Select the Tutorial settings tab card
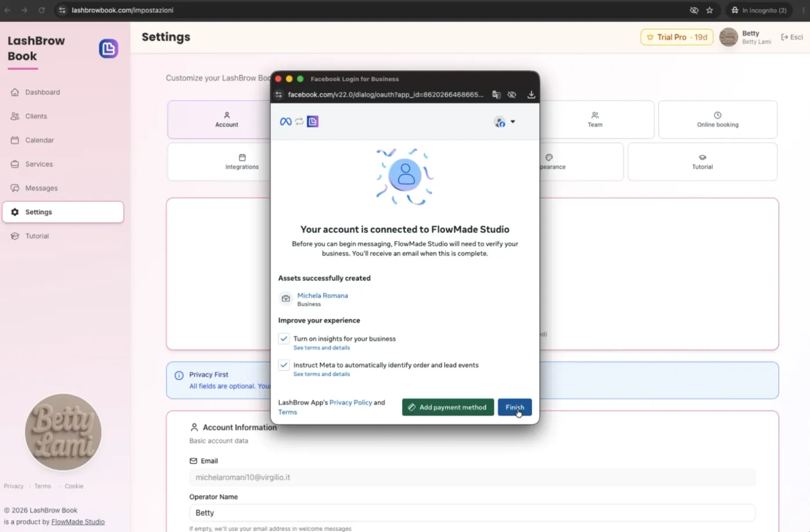This screenshot has width=810, height=532. tap(702, 162)
